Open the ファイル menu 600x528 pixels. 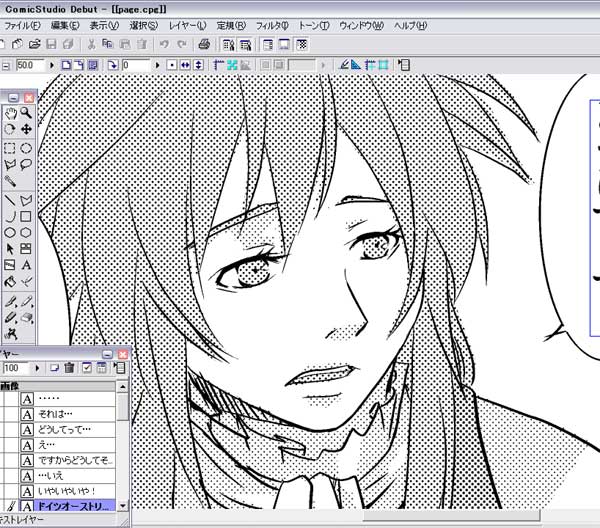[x=22, y=26]
